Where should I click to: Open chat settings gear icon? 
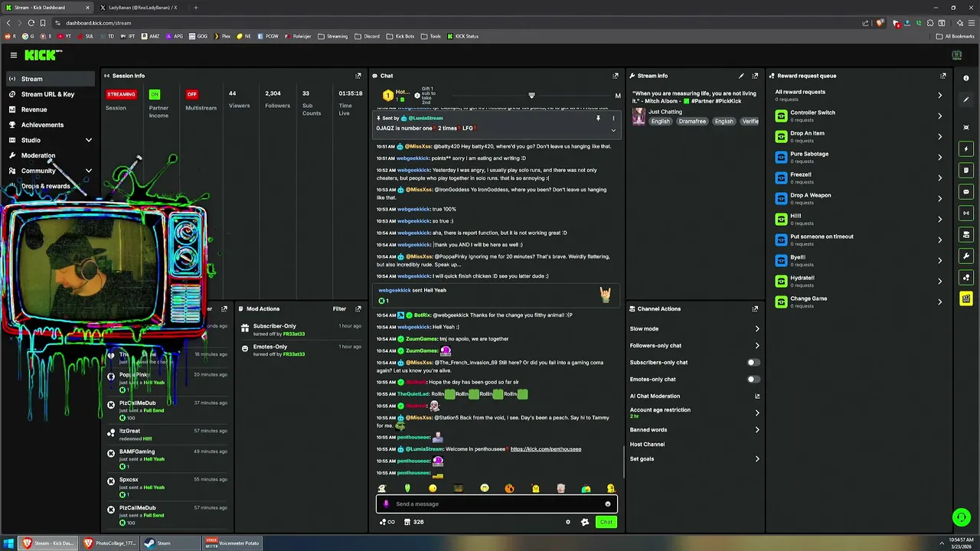[567, 522]
